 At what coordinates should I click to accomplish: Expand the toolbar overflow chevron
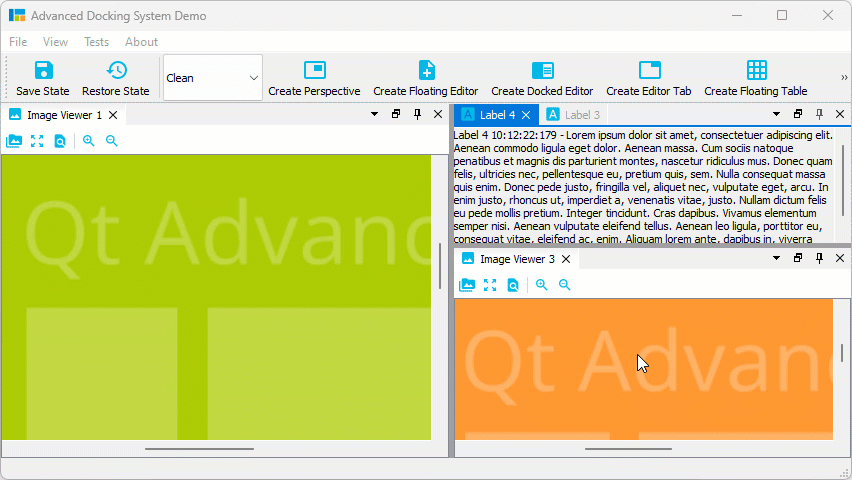tap(844, 78)
